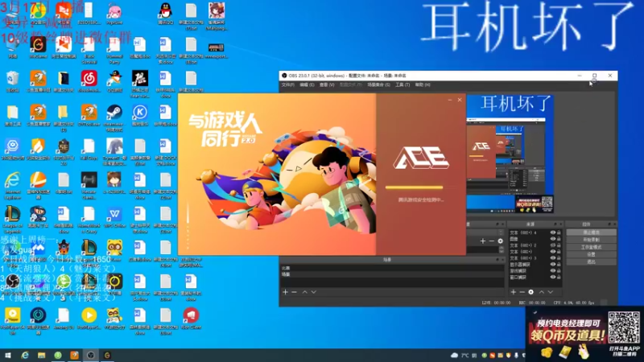The height and width of the screenshot is (362, 644).
Task: Open OBS 设置 settings button
Action: point(591,254)
